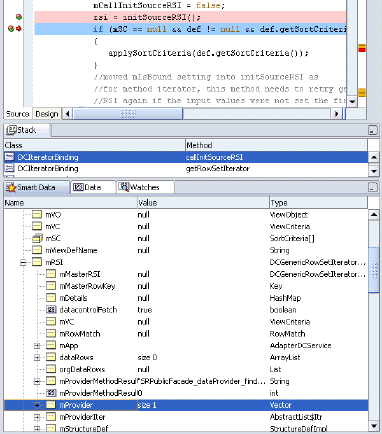Click the Type column header
382x434 pixels.
coord(318,203)
